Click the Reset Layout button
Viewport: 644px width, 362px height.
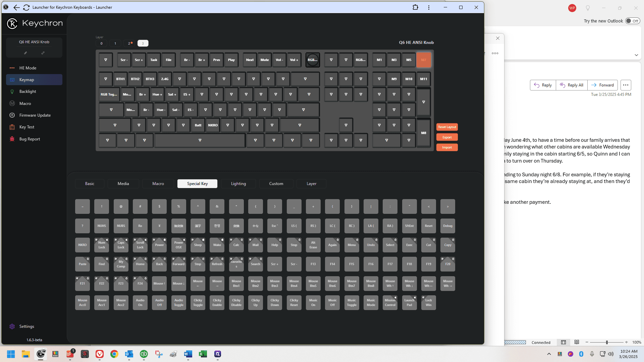click(x=447, y=127)
